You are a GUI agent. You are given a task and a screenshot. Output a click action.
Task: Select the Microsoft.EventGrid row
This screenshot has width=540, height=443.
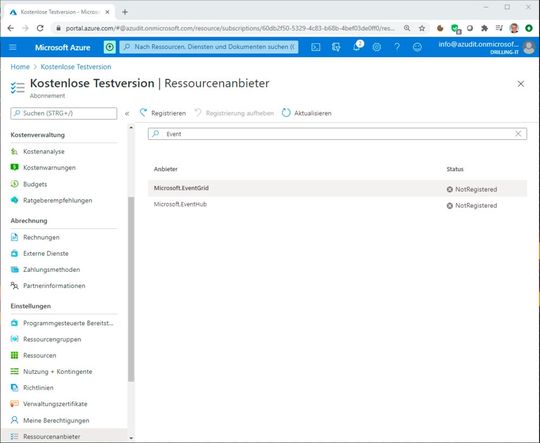(x=338, y=188)
